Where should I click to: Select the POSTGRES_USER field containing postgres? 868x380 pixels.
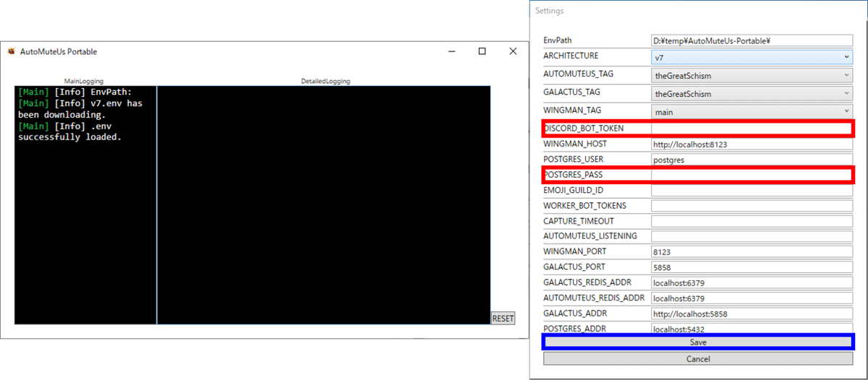click(x=752, y=160)
